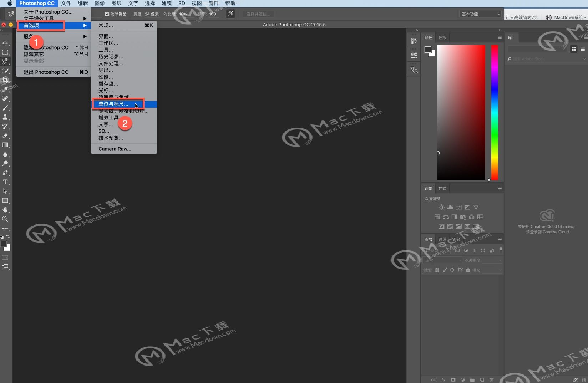Select the Eraser tool
Viewport: 588px width, 383px height.
(5, 136)
